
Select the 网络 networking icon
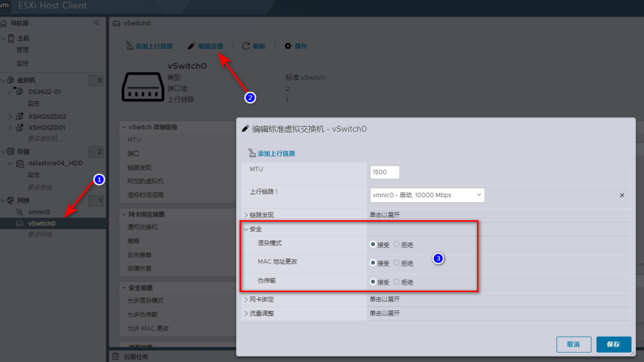11,200
